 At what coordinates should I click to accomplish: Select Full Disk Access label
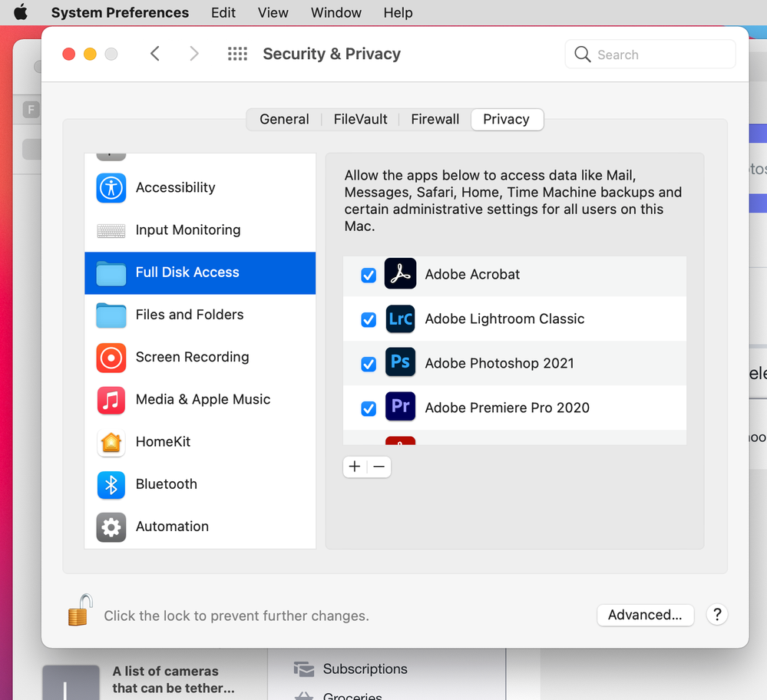pyautogui.click(x=187, y=272)
